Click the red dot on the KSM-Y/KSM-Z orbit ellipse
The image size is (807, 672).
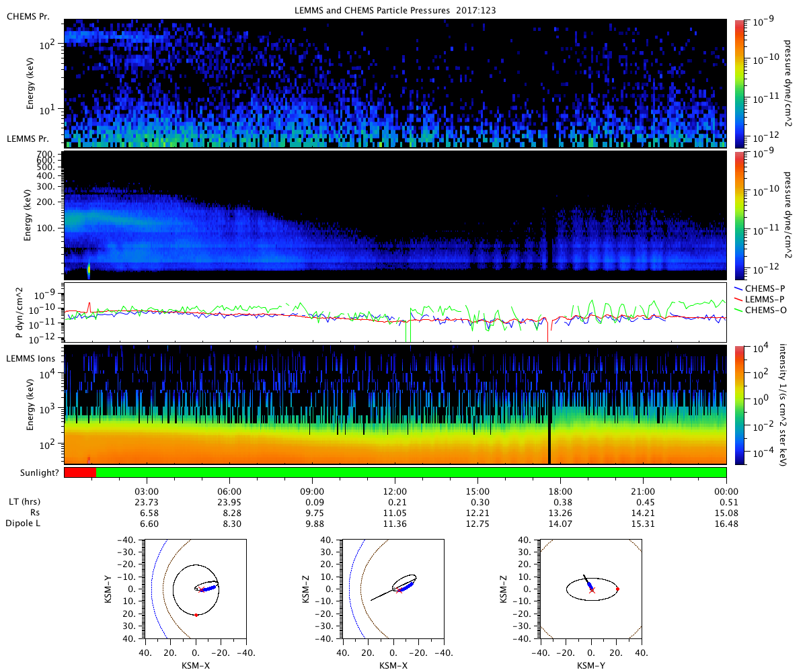tap(617, 589)
